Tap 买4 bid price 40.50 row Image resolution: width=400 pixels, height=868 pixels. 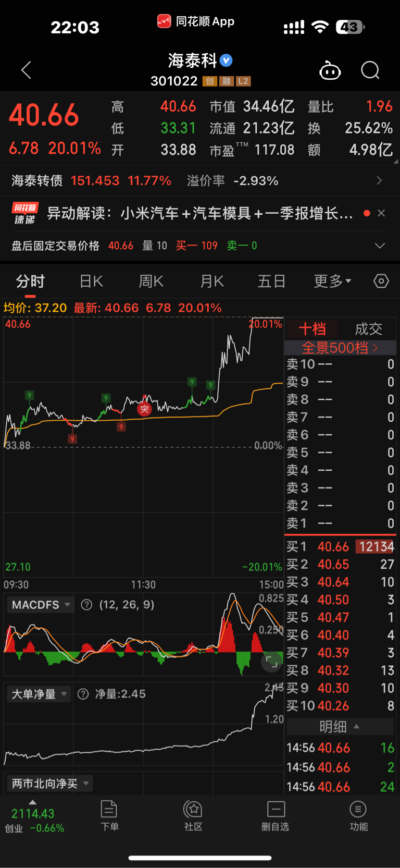[x=340, y=600]
